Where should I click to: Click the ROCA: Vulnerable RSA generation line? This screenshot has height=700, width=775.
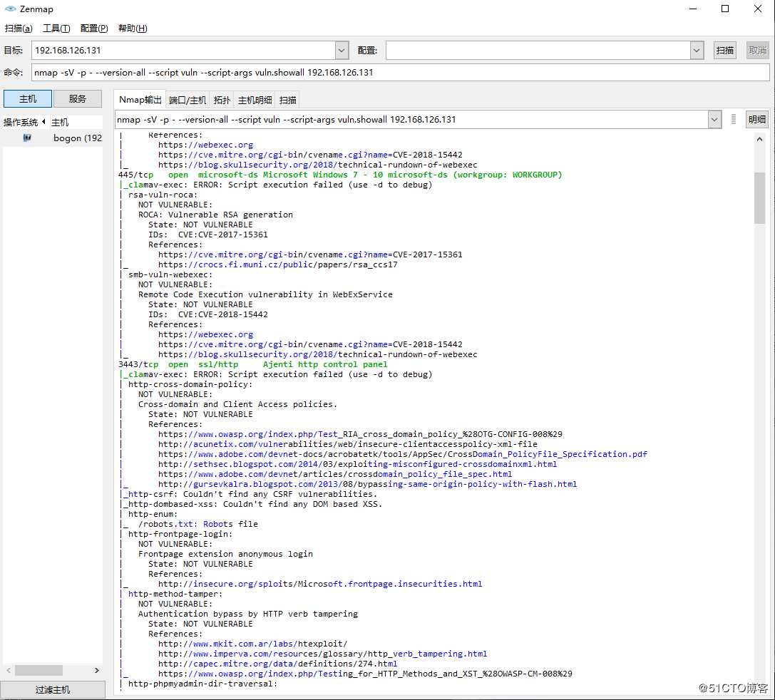click(215, 215)
